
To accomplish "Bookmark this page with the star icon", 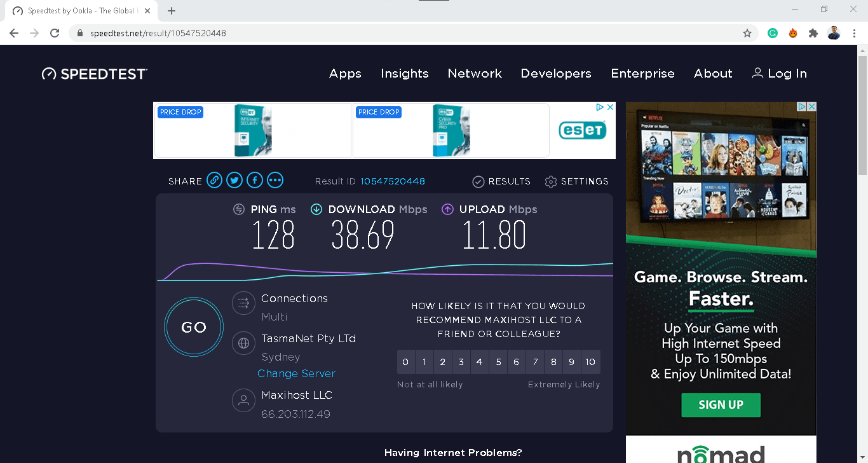I will coord(747,32).
